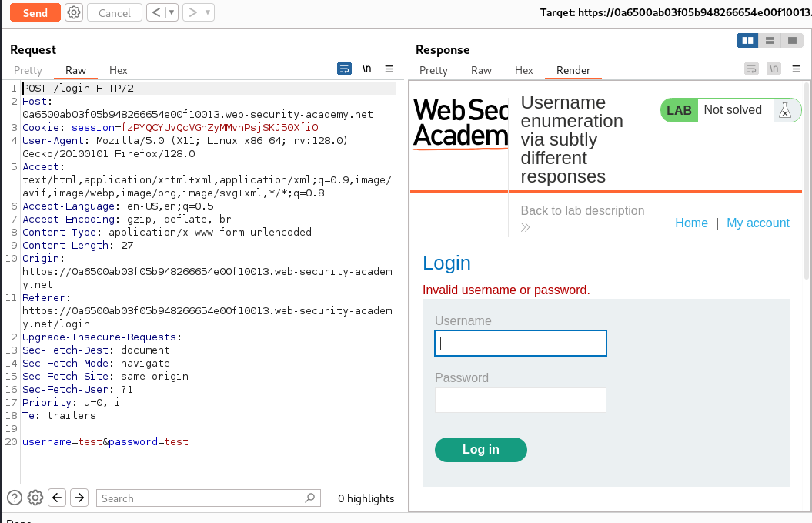Open the settings gear at bottom left
The height and width of the screenshot is (523, 812).
pyautogui.click(x=35, y=498)
